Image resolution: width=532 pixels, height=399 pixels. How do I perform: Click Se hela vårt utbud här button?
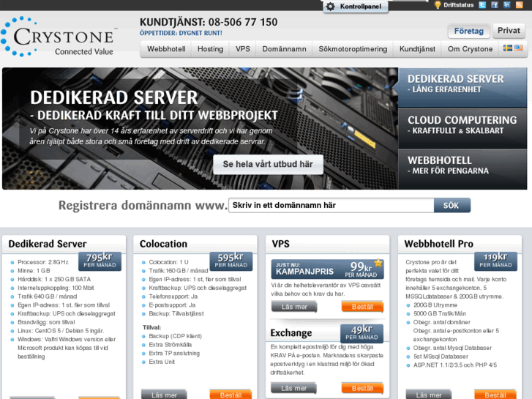(x=268, y=164)
